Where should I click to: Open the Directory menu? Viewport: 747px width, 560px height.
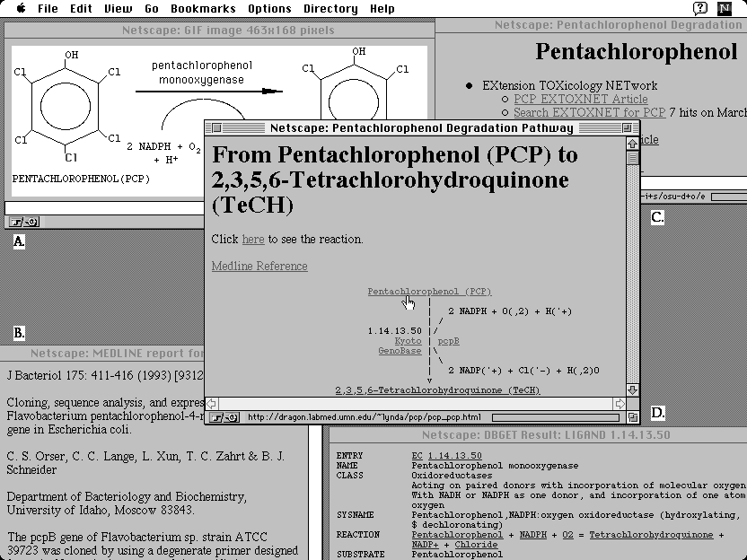pyautogui.click(x=330, y=9)
